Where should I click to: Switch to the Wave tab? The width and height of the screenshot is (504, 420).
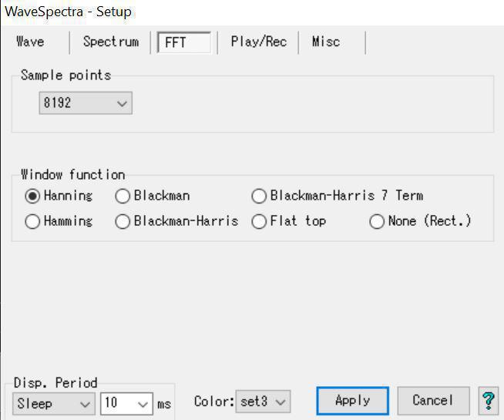pos(30,42)
